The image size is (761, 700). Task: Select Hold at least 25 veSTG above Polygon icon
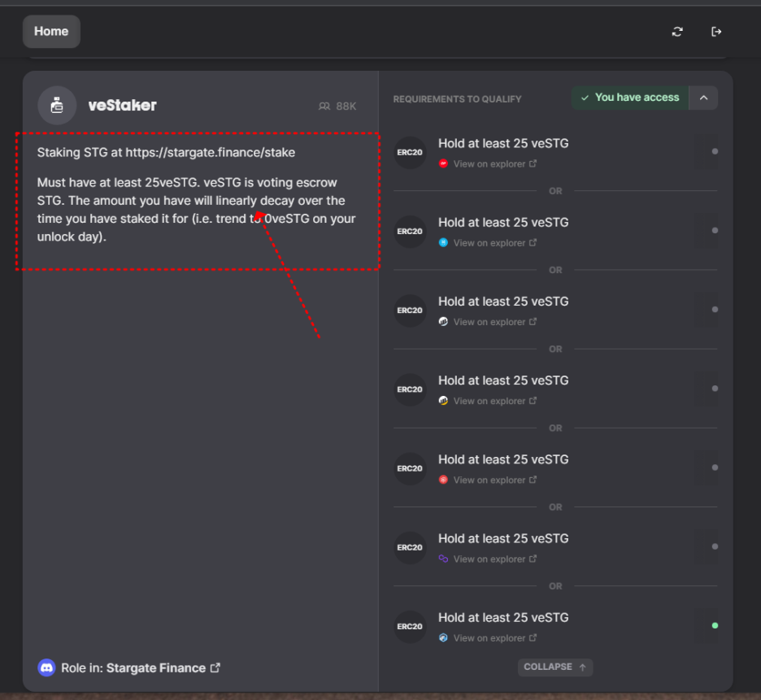503,539
